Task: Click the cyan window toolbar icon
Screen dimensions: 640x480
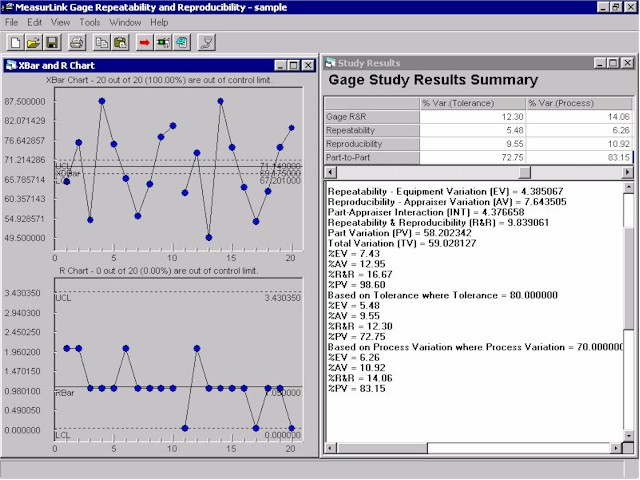Action: pos(181,42)
